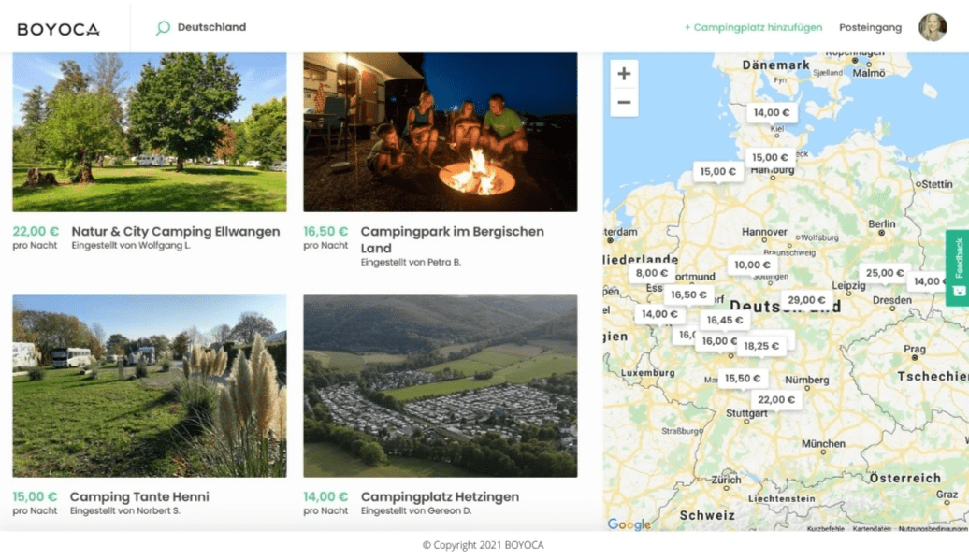This screenshot has height=560, width=969.
Task: Open Camping Tante Henni photo
Action: coord(150,386)
